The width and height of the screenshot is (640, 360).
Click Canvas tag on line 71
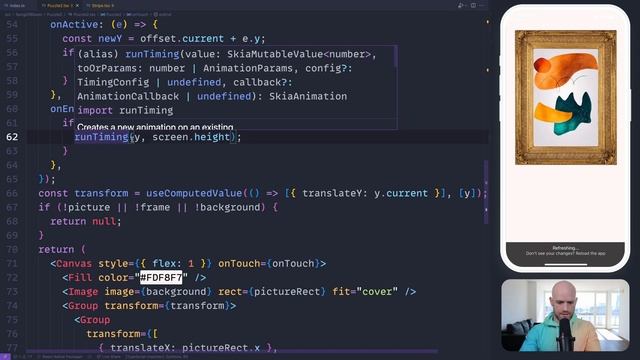click(74, 264)
